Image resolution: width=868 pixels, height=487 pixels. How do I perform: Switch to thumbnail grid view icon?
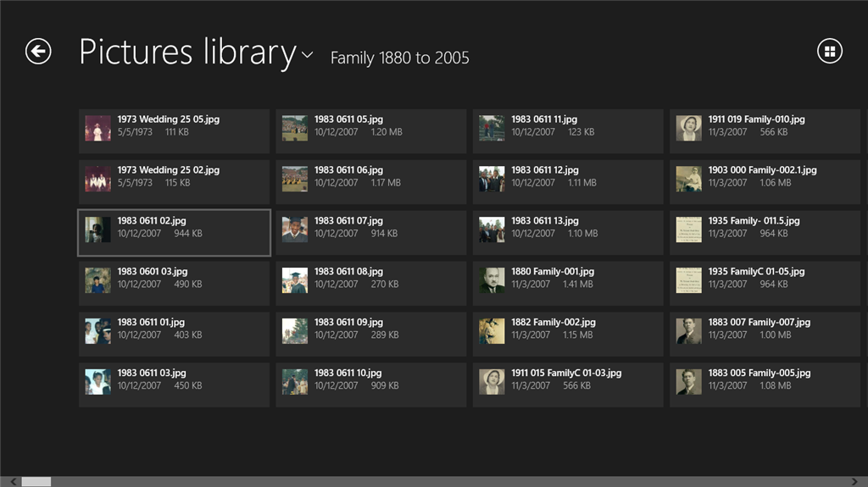click(829, 52)
